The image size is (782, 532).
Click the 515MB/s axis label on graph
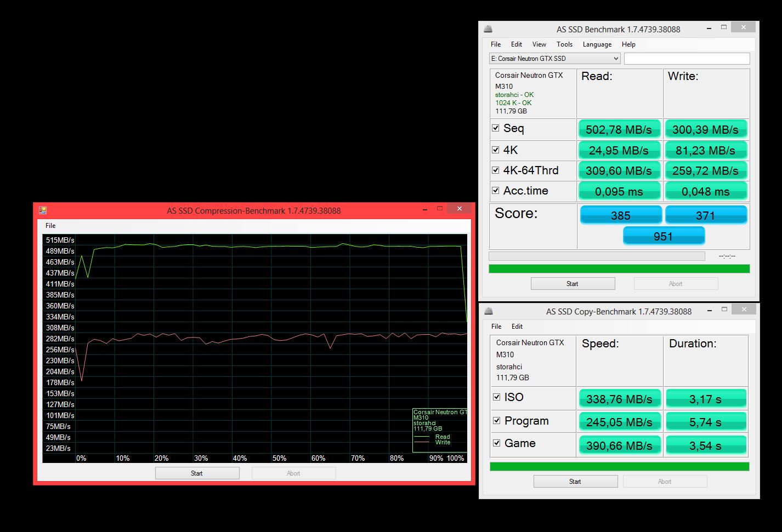coord(60,240)
